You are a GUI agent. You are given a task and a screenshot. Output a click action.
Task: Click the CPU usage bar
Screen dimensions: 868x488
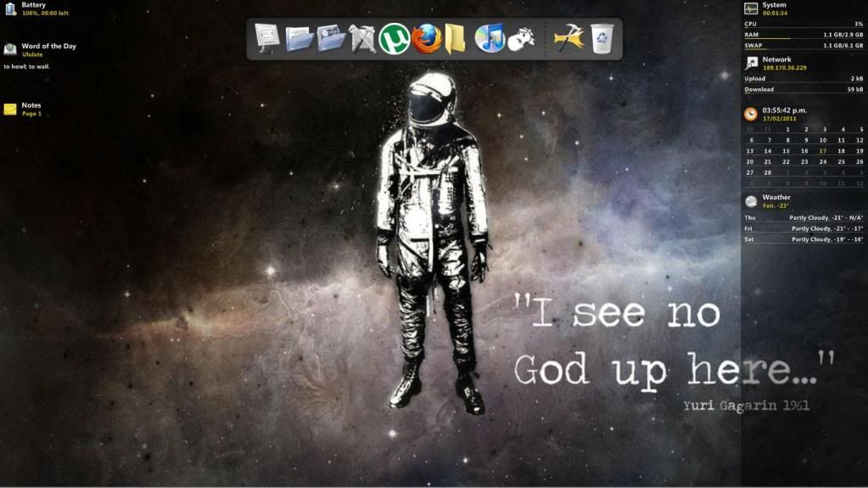pyautogui.click(x=804, y=25)
